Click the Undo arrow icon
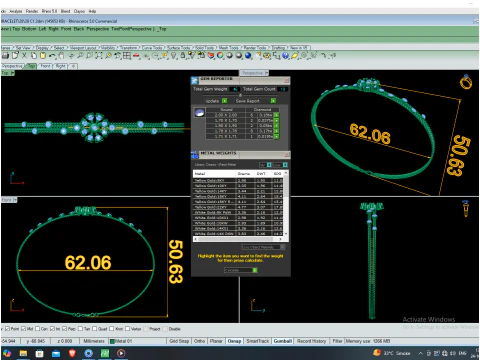 click(x=52, y=56)
